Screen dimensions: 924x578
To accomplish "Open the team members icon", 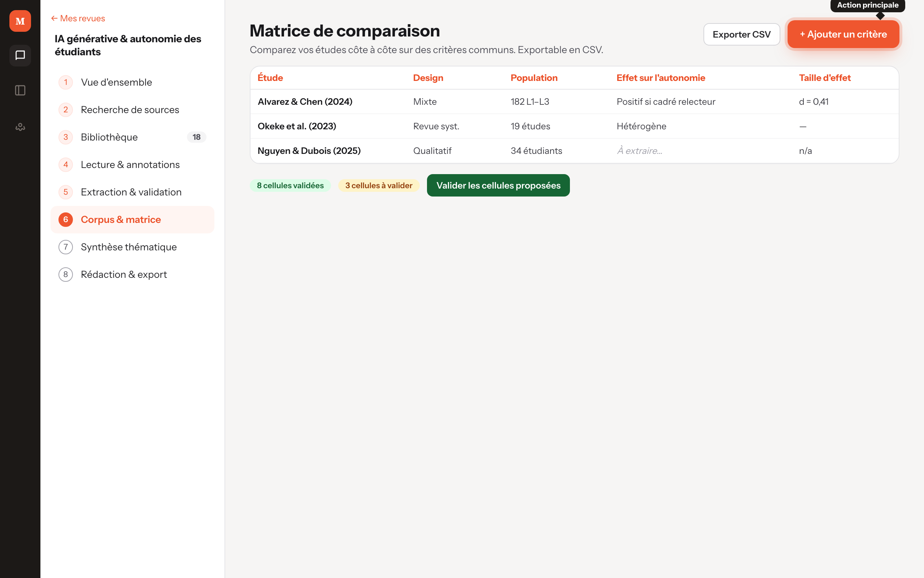I will click(20, 126).
